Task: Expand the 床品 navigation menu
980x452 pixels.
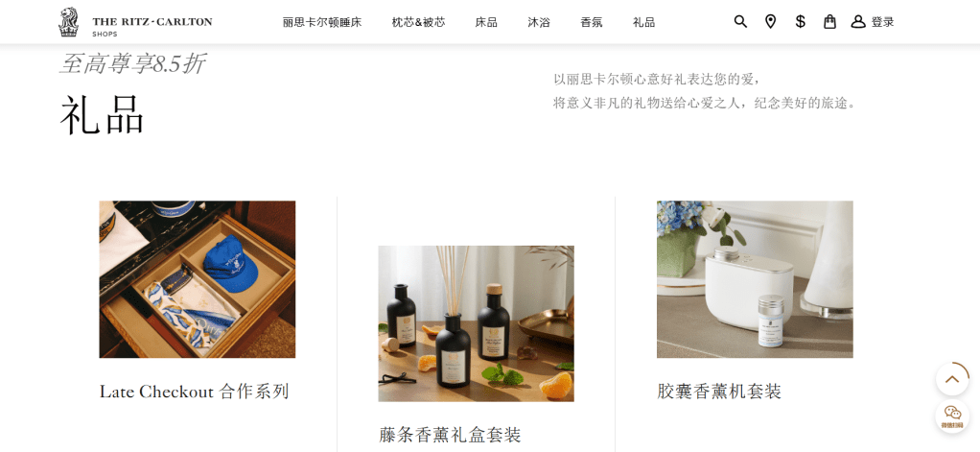Action: tap(485, 22)
